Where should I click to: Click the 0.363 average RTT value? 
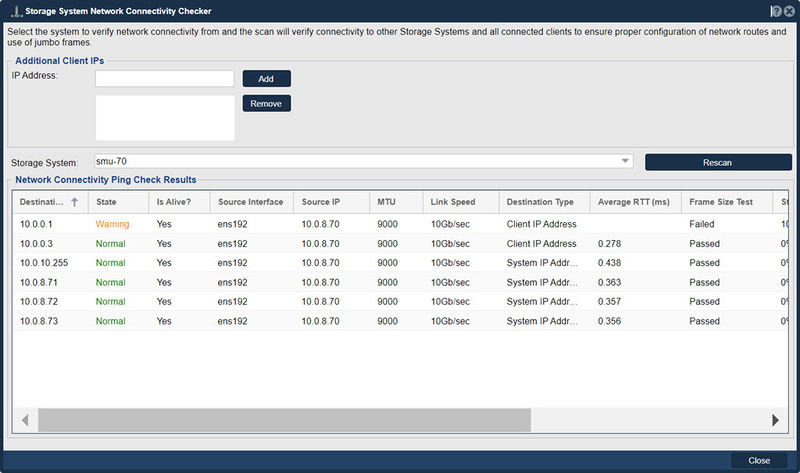click(x=609, y=282)
